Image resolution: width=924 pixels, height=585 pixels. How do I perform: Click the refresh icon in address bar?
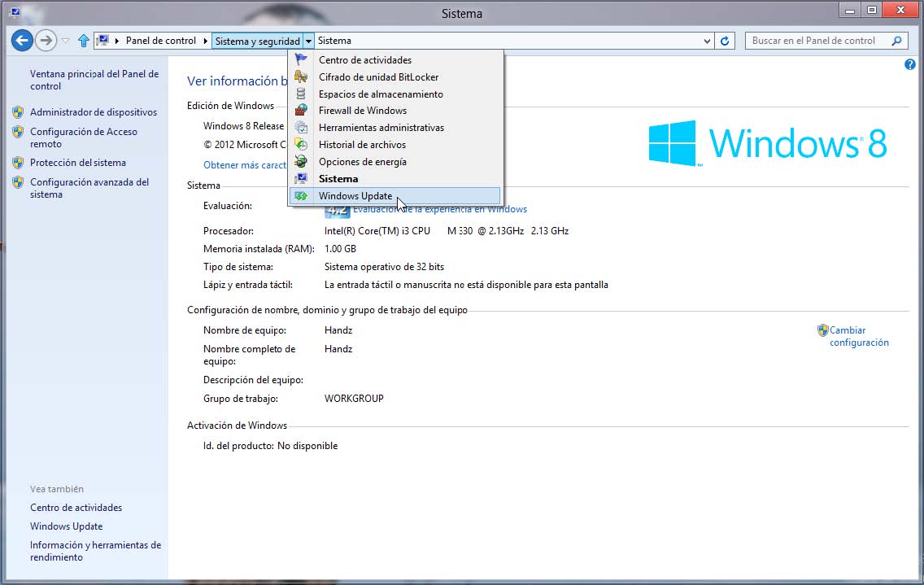[x=726, y=41]
